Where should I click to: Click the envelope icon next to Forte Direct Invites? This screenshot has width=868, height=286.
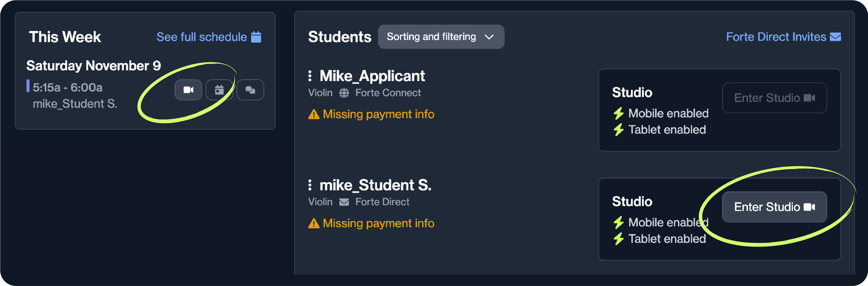pyautogui.click(x=835, y=37)
